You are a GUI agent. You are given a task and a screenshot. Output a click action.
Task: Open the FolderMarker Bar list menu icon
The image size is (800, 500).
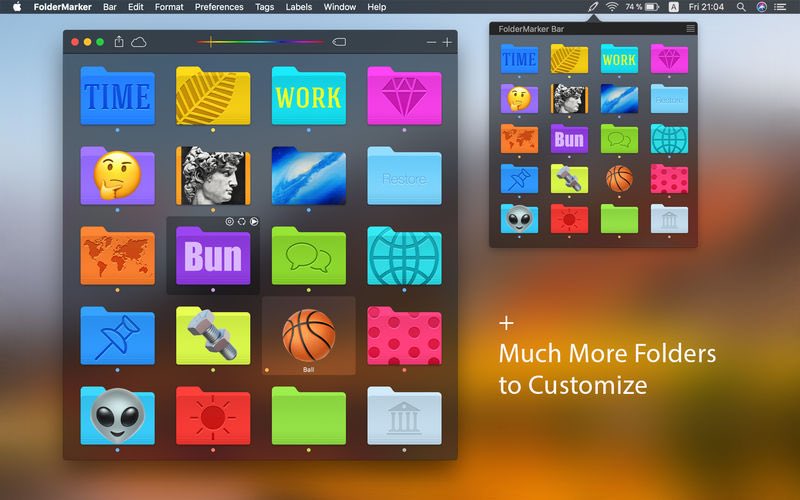pos(690,29)
